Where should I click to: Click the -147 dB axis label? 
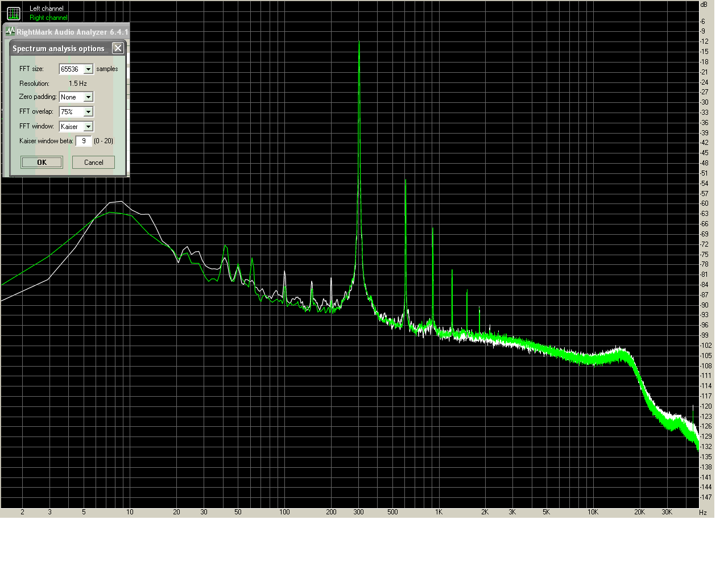tap(706, 497)
